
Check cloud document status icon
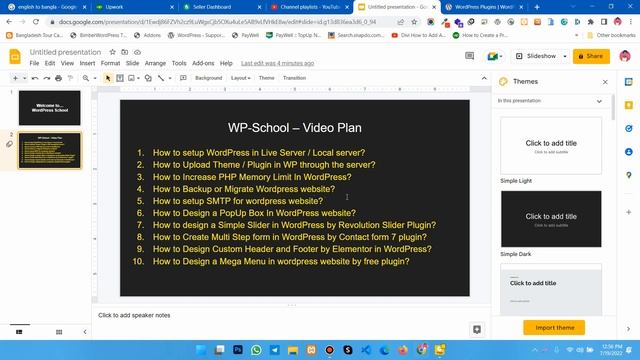tap(138, 52)
